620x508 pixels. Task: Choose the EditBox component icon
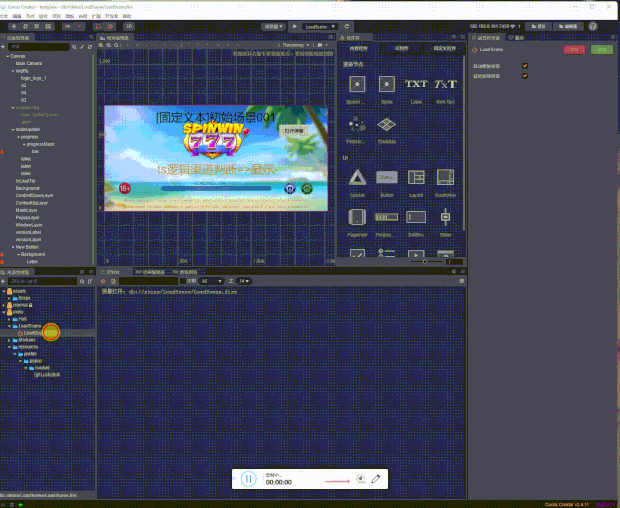coord(416,217)
